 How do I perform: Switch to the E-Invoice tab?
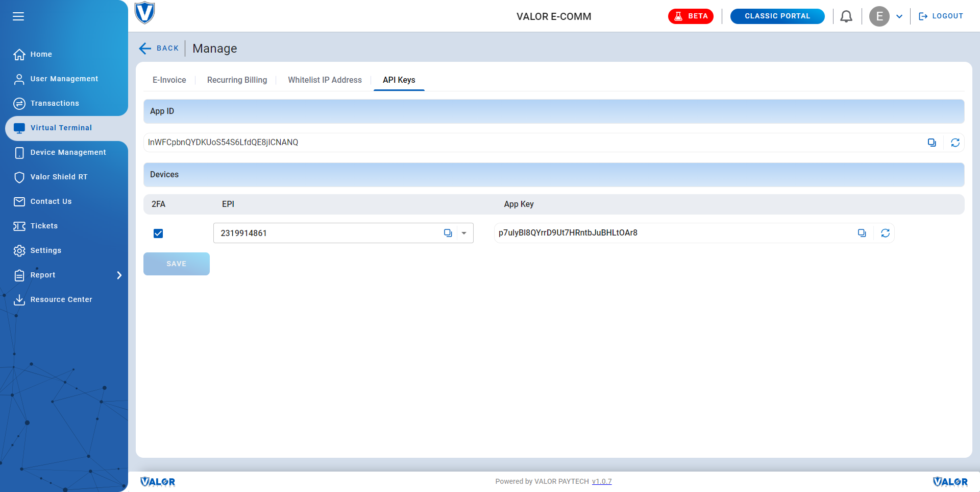click(x=169, y=80)
